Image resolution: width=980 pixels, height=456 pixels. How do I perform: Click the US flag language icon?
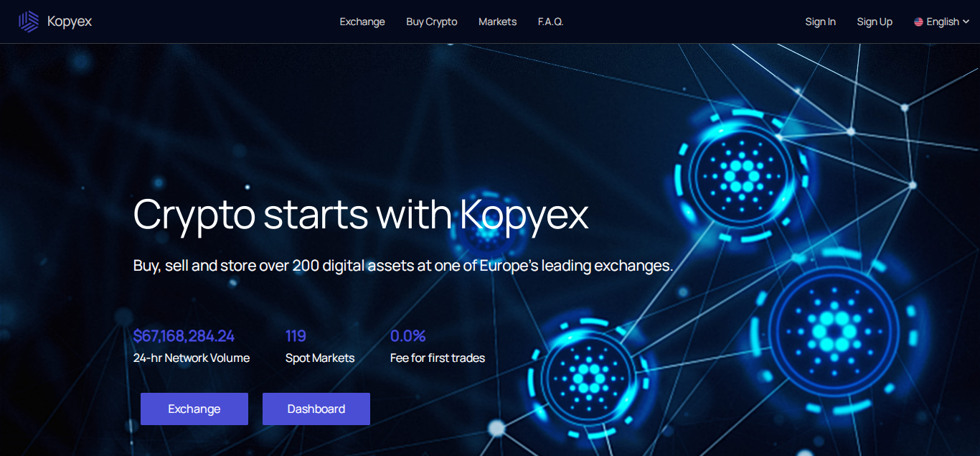[x=918, y=22]
